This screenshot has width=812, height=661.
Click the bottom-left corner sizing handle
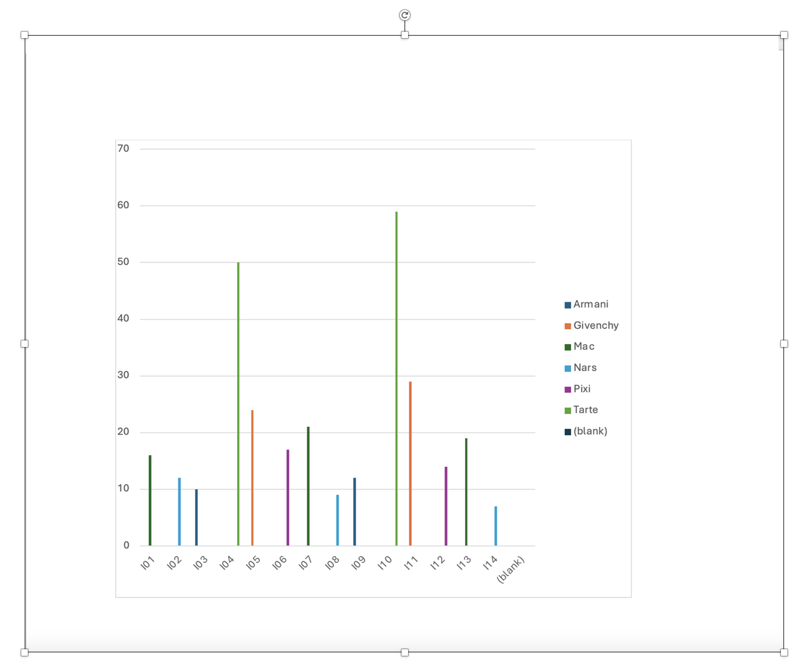coord(25,653)
